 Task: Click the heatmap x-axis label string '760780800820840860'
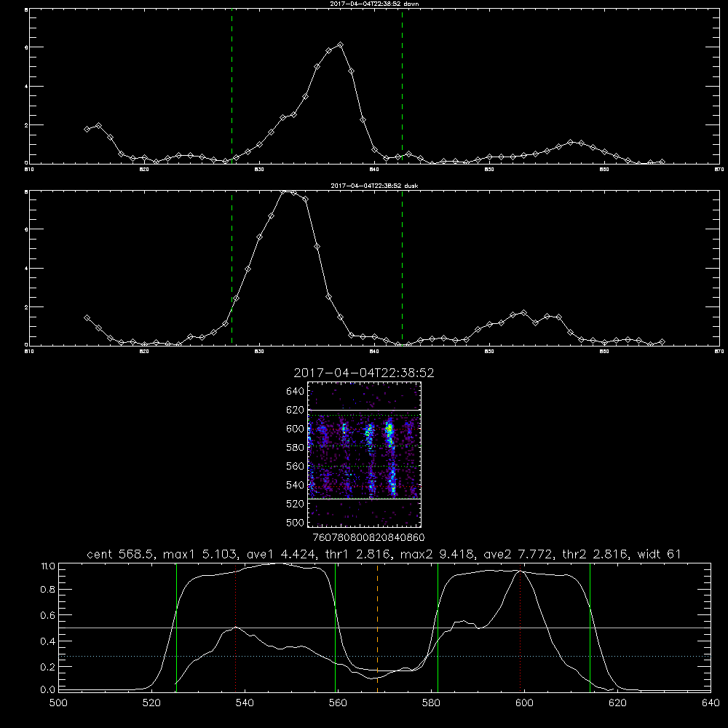click(x=368, y=538)
